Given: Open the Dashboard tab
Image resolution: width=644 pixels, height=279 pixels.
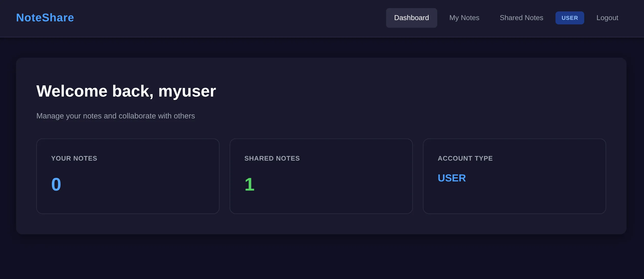Looking at the screenshot, I should [x=411, y=18].
